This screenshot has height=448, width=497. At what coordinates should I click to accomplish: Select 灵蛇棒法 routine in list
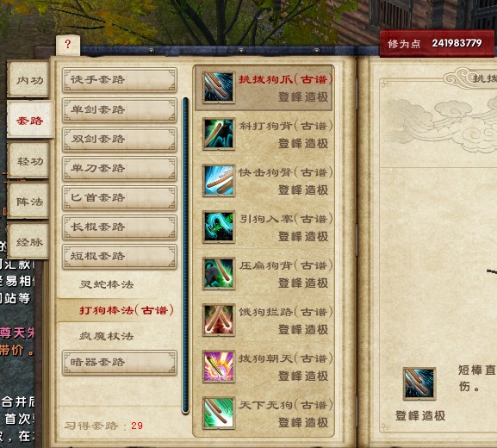click(x=107, y=284)
